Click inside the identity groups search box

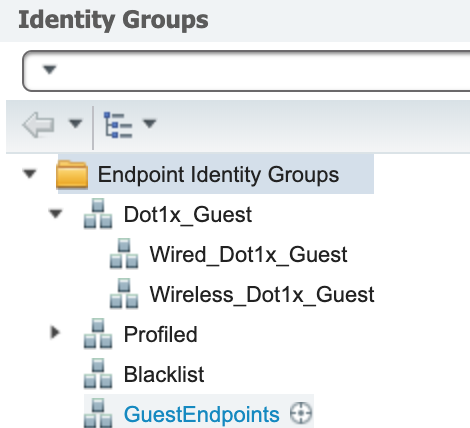[x=260, y=71]
